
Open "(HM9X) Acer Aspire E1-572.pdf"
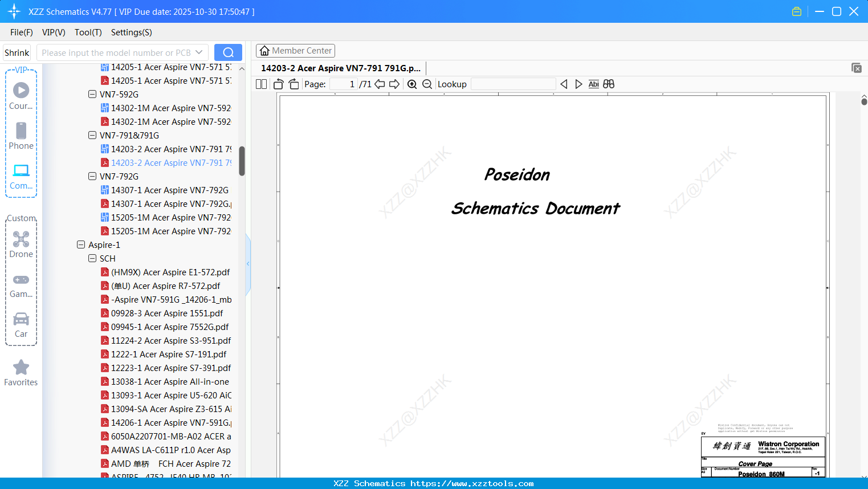165,272
